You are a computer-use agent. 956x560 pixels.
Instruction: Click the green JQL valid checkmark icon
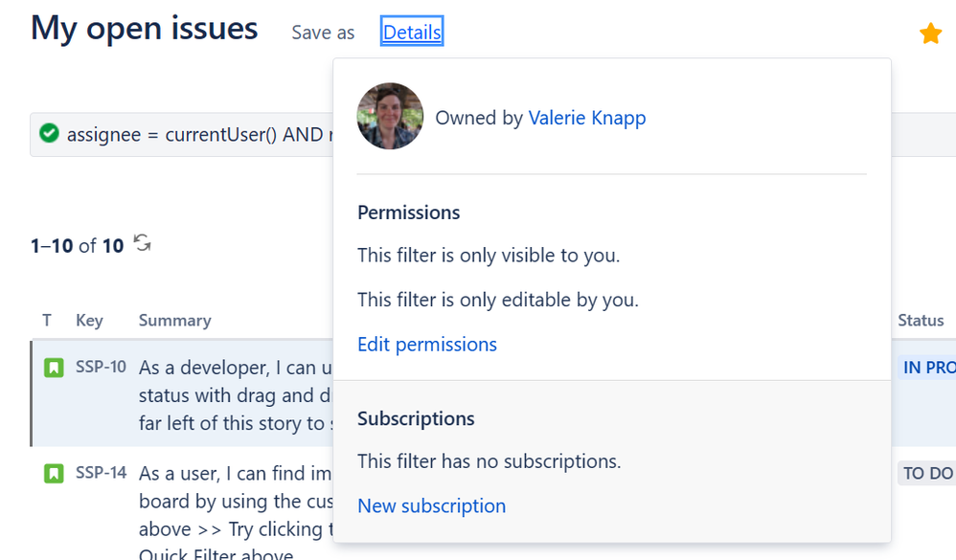pyautogui.click(x=49, y=133)
